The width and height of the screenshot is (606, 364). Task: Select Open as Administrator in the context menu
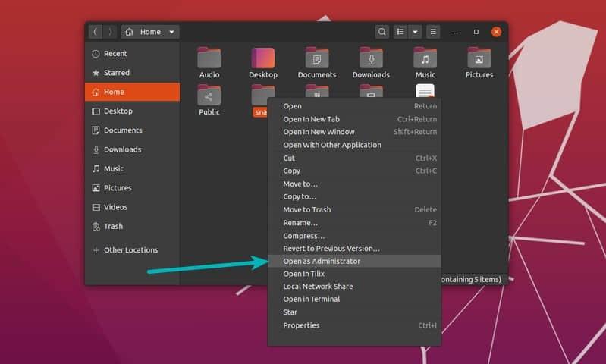[322, 261]
